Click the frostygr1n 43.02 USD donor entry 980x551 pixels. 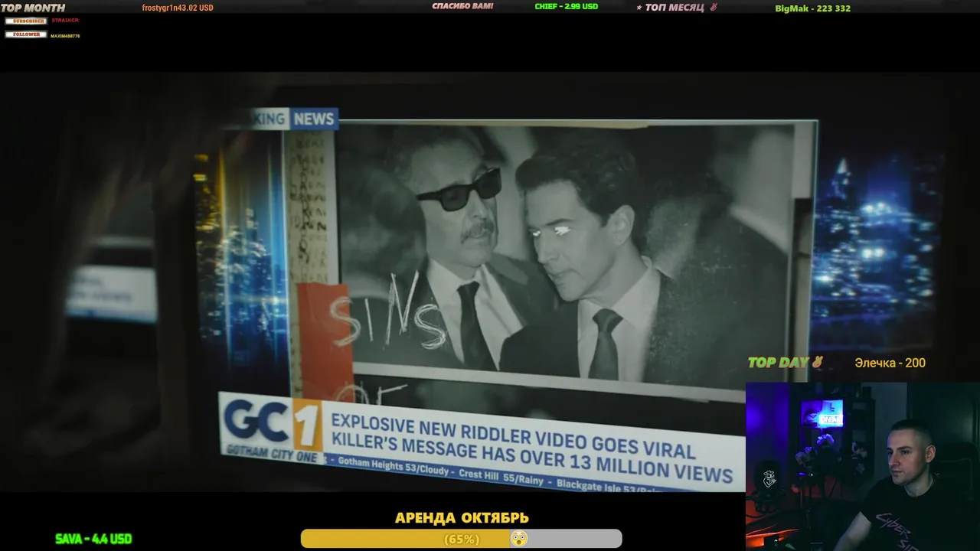tap(178, 8)
